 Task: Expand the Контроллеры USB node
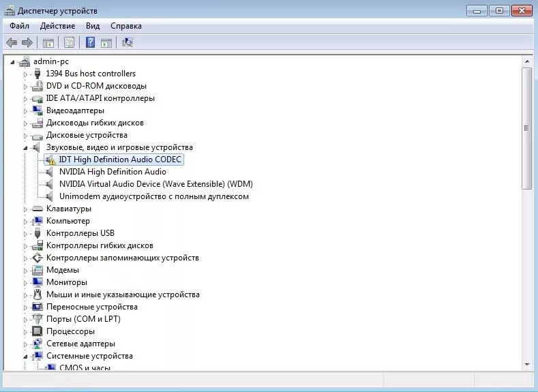point(25,234)
